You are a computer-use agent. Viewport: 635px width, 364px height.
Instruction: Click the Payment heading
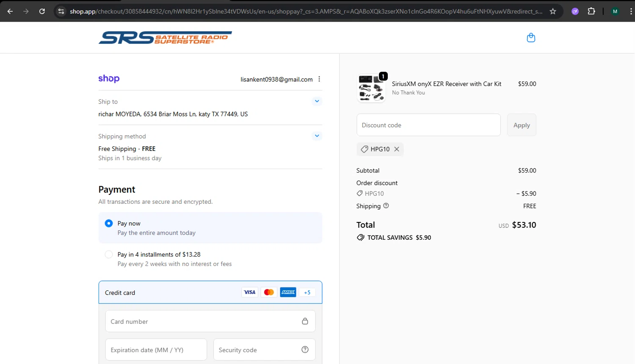[x=117, y=189]
